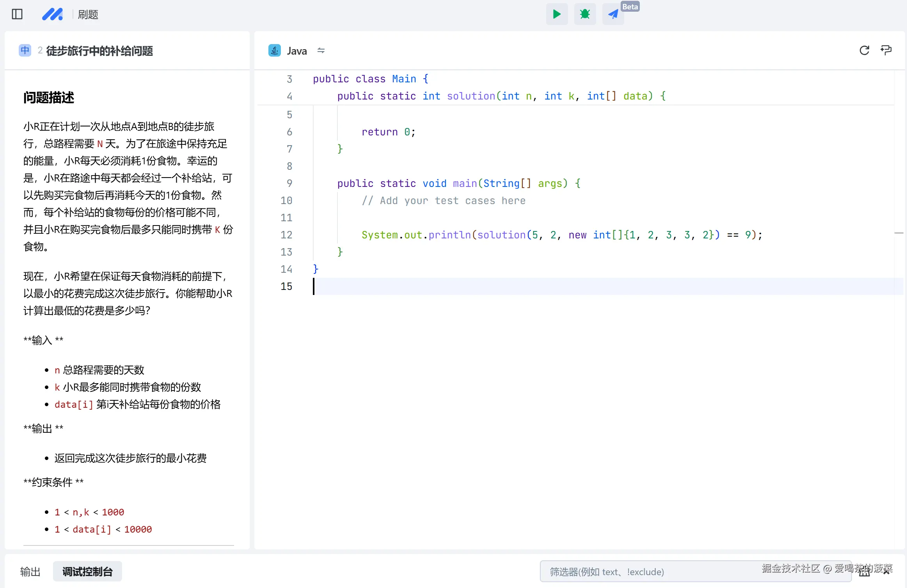Screen dimensions: 907x588
Task: Place cursor on 'public class Main' line
Action: (x=371, y=79)
